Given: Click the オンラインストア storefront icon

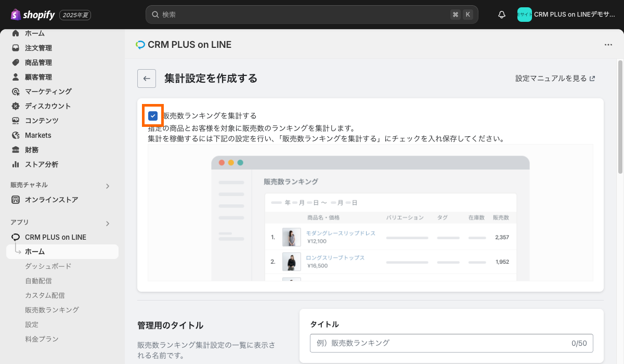Looking at the screenshot, I should [16, 200].
